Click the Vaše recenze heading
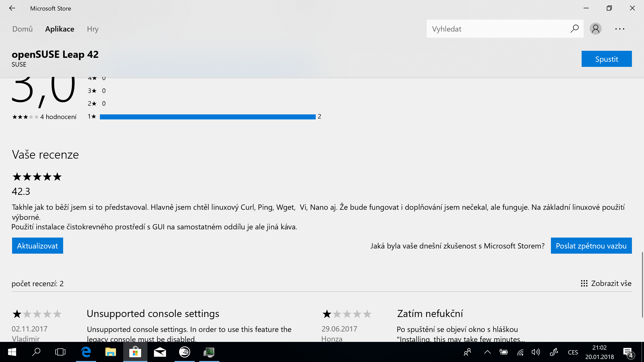Screen dimensions: 644x362 tap(45, 154)
